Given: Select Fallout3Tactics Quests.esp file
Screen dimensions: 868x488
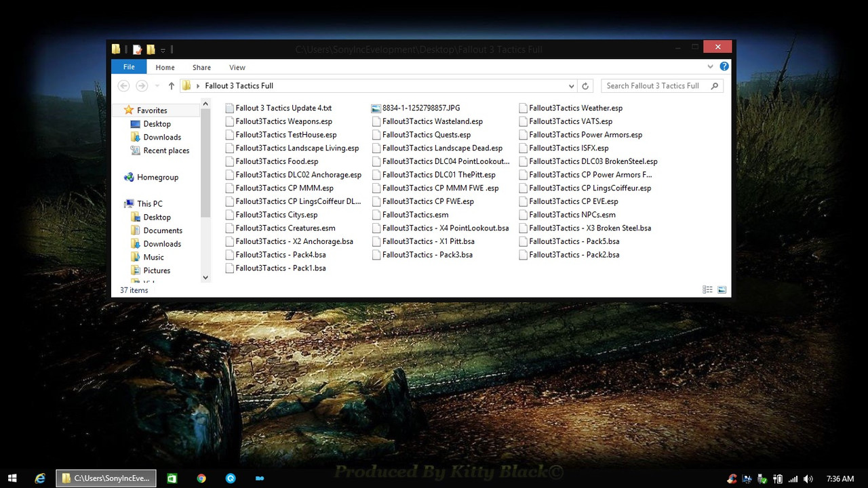Looking at the screenshot, I should tap(426, 135).
